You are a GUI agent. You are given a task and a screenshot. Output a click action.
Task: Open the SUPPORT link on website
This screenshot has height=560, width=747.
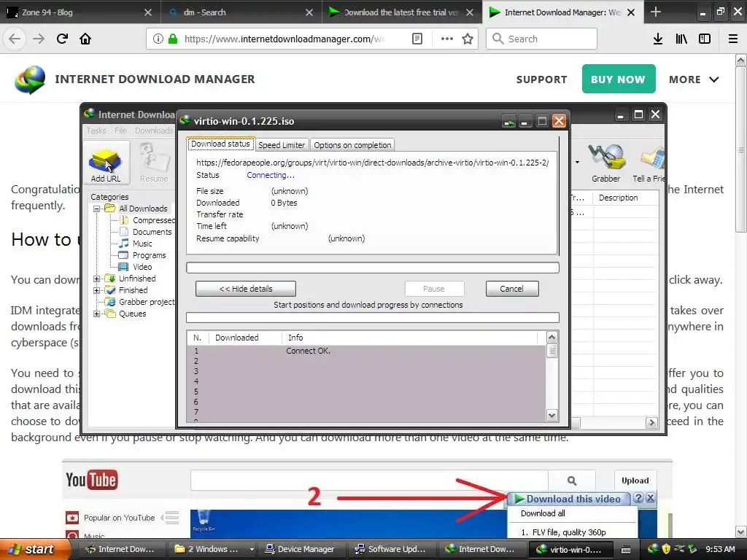[x=542, y=79]
